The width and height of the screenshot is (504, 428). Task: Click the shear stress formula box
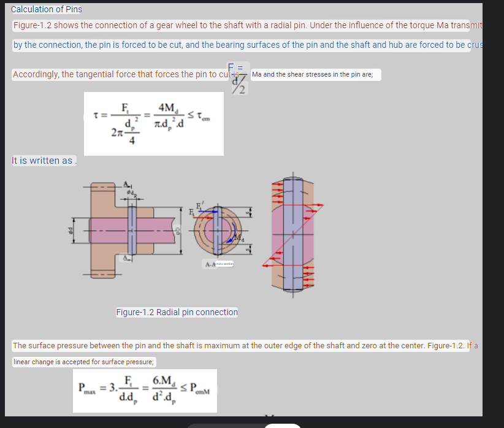[x=153, y=123]
